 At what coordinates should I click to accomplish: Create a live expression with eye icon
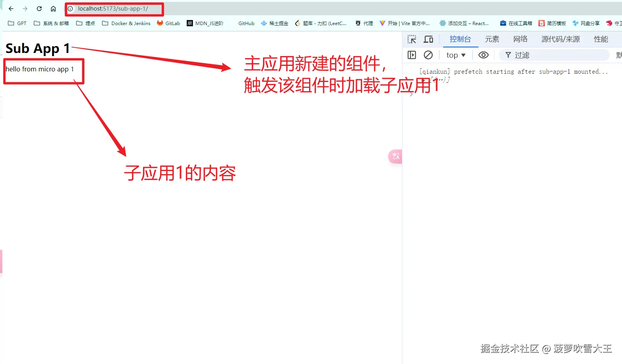point(484,55)
